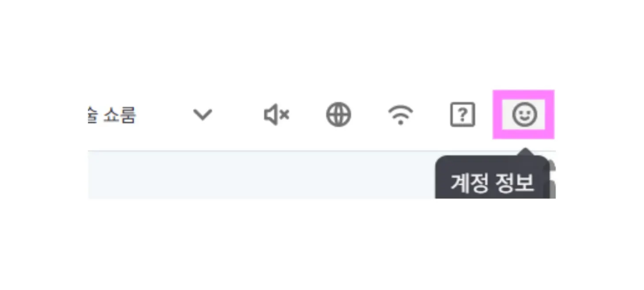Check the Wi-Fi network status icon
Image resolution: width=644 pixels, height=290 pixels.
(400, 115)
